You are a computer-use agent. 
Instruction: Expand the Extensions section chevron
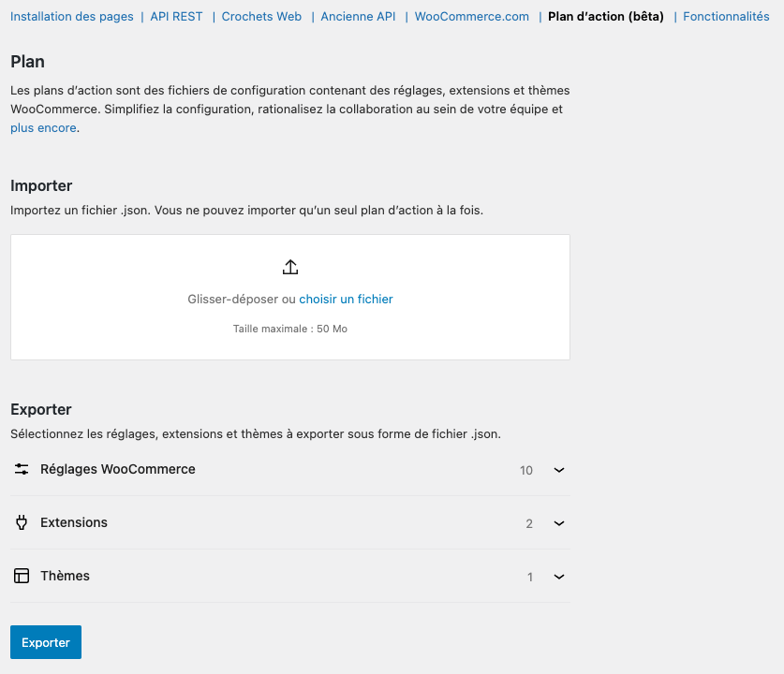[x=559, y=523]
